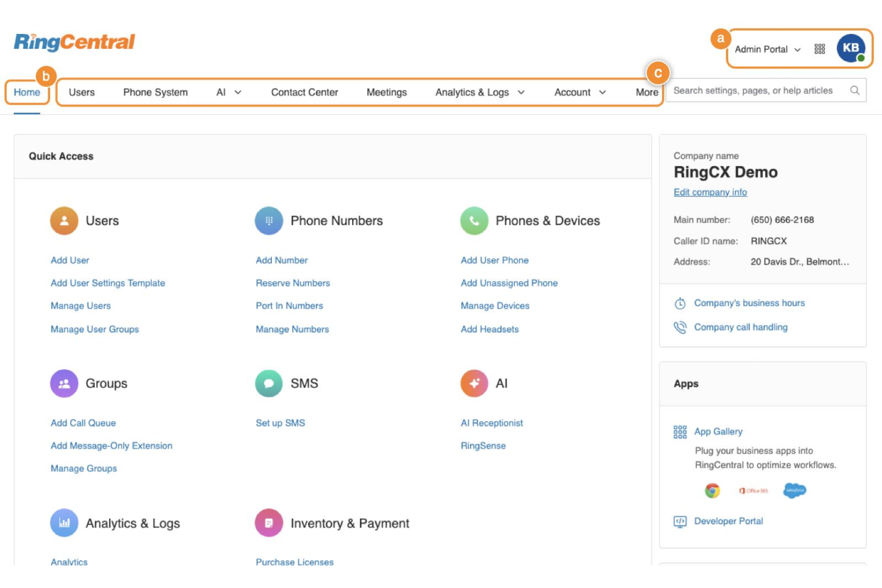Open Company's business hours link
882x588 pixels.
tap(749, 303)
